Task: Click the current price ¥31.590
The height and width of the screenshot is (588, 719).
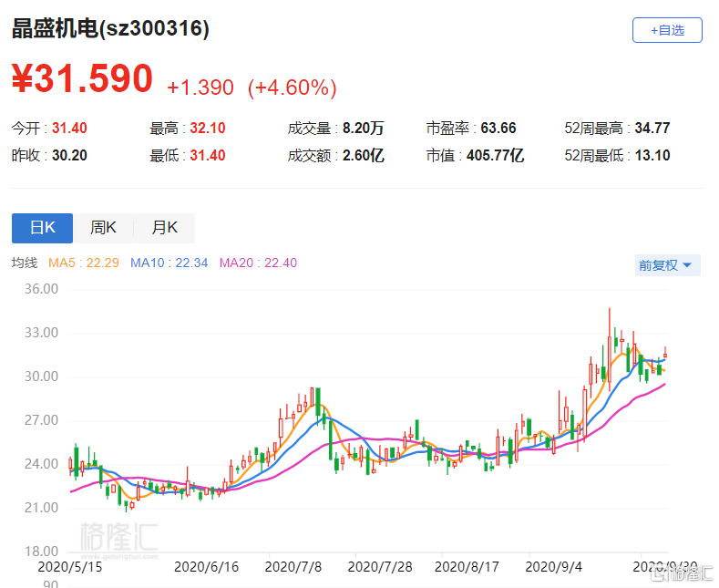Action: (x=82, y=79)
